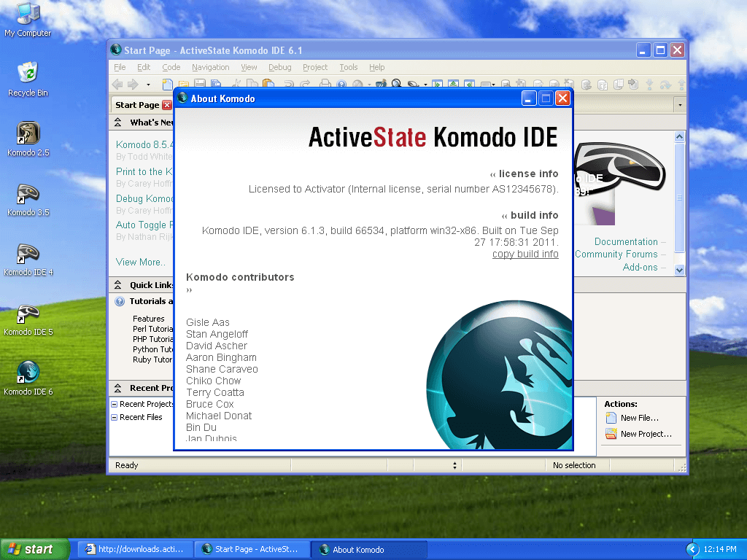
Task: Click the mortar-and-pestle toolkit toolbar icon
Action: click(381, 85)
